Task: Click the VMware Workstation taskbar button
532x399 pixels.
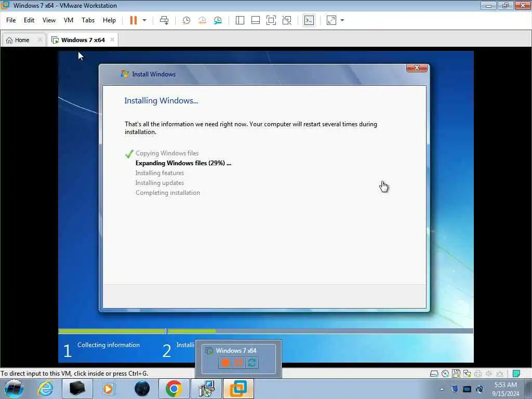Action: tap(238, 389)
